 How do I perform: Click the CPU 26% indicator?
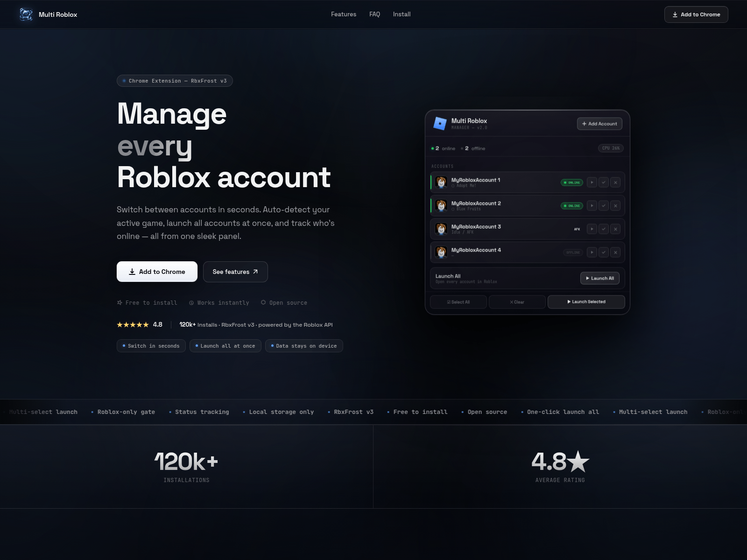point(611,148)
